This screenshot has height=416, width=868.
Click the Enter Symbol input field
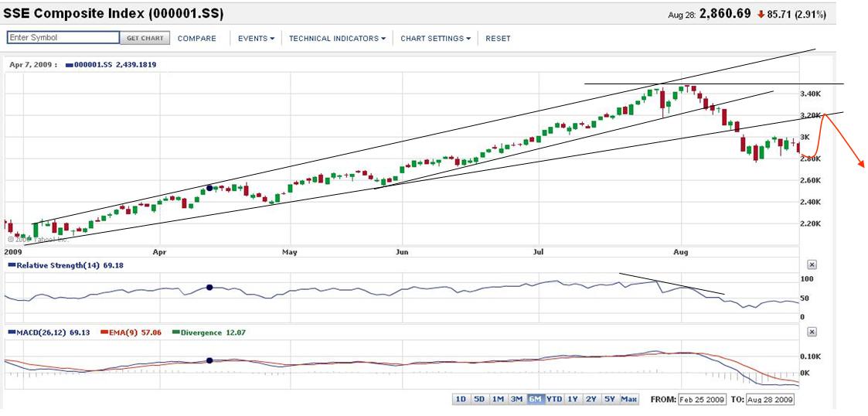[x=63, y=38]
